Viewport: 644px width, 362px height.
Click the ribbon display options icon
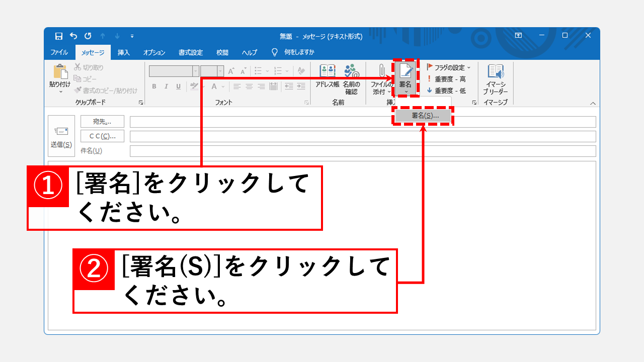pyautogui.click(x=518, y=36)
